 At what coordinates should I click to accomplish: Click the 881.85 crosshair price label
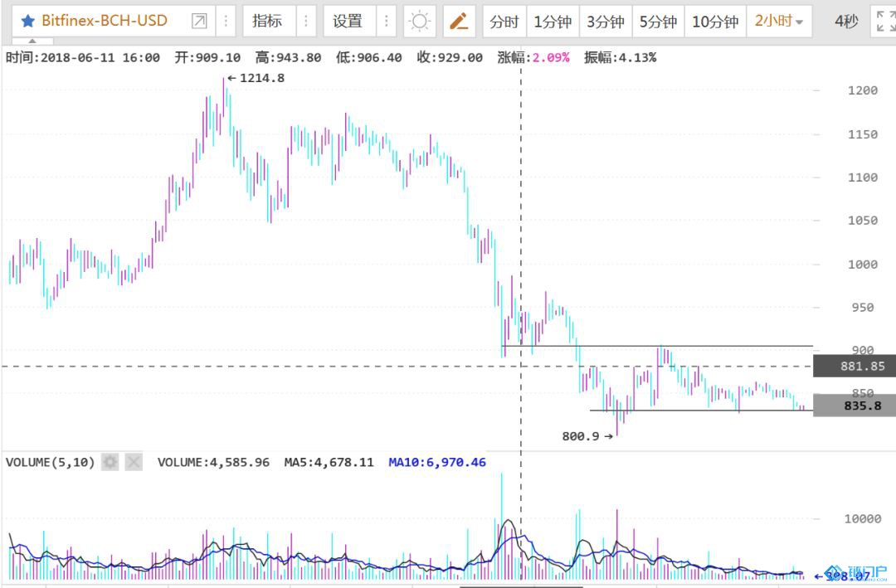click(854, 366)
